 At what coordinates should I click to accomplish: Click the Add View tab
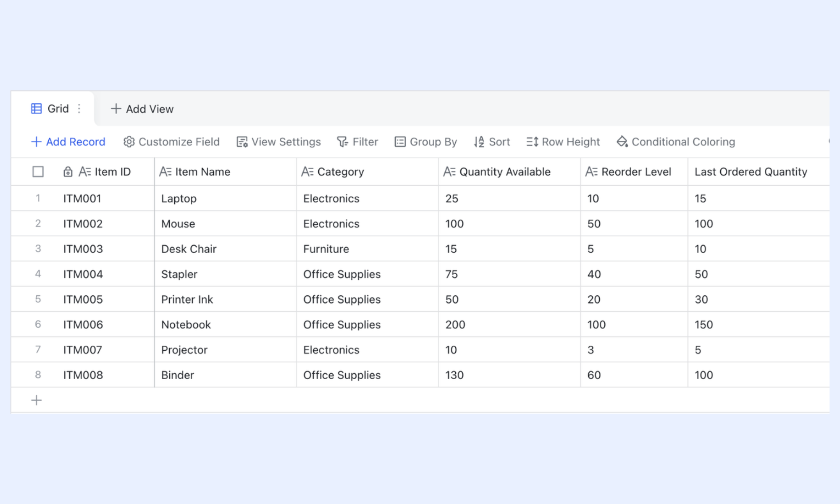point(142,109)
